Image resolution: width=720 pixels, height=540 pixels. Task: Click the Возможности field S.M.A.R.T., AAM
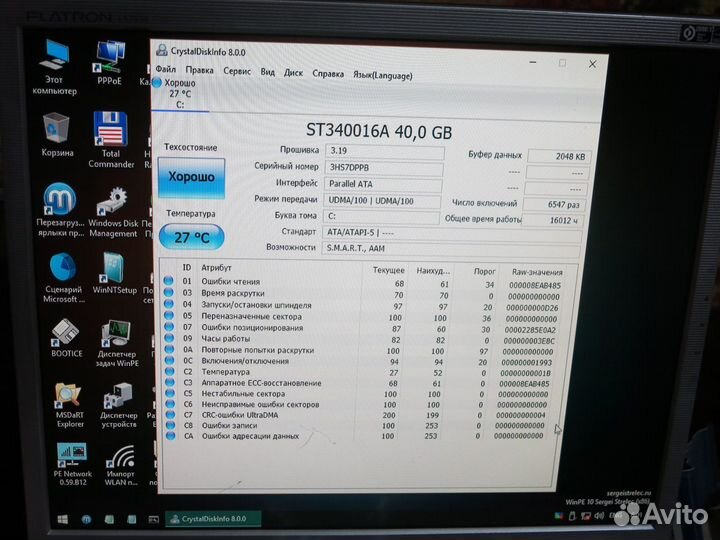tap(451, 249)
